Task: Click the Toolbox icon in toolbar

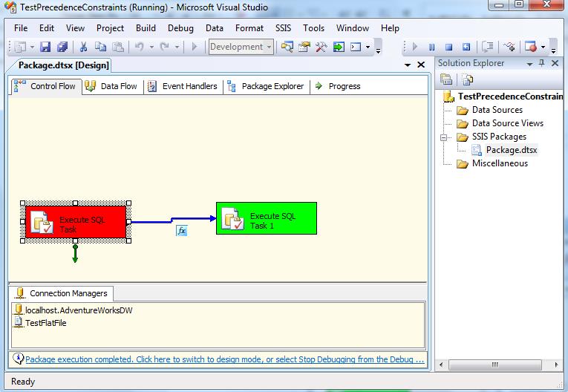Action: [321, 47]
